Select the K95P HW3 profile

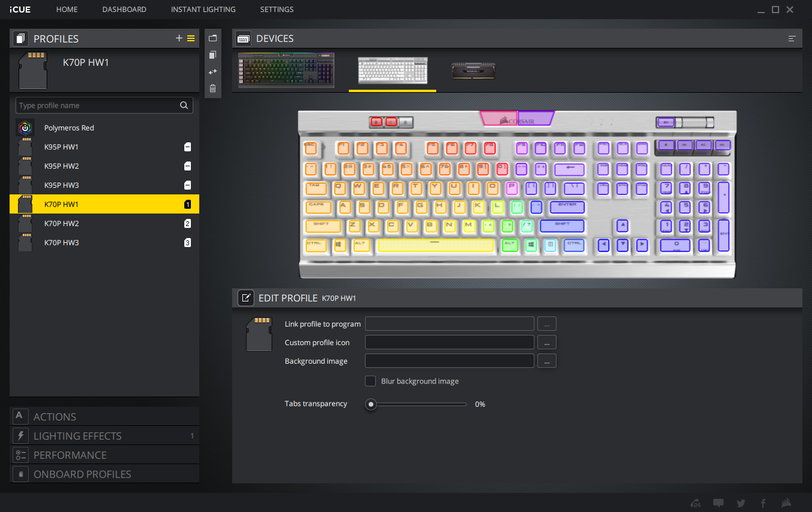click(x=104, y=185)
